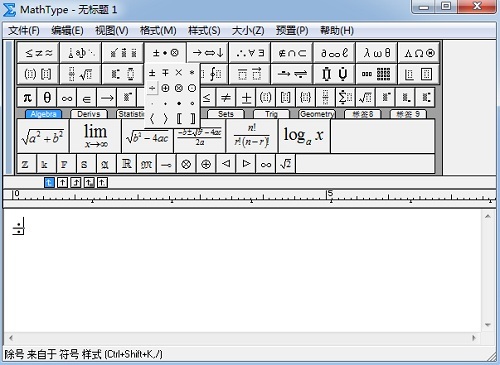Screen dimensions: 500x365
Task: Insert asterisk operator from open palette
Action: pyautogui.click(x=192, y=73)
